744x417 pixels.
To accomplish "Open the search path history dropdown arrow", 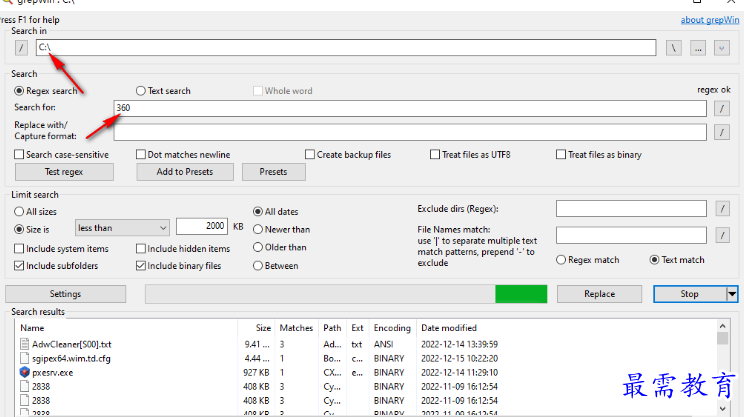I will pos(722,48).
